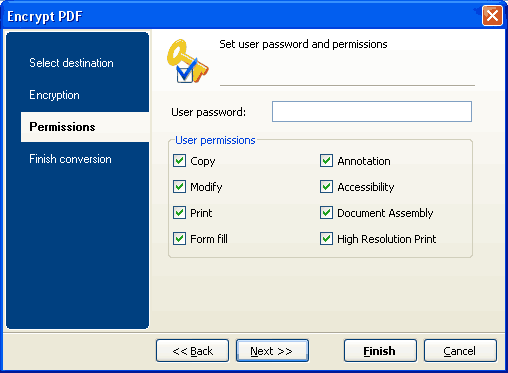Screen dimensions: 508x373
Task: Uncheck the Annotation permission checkbox
Action: tap(326, 161)
